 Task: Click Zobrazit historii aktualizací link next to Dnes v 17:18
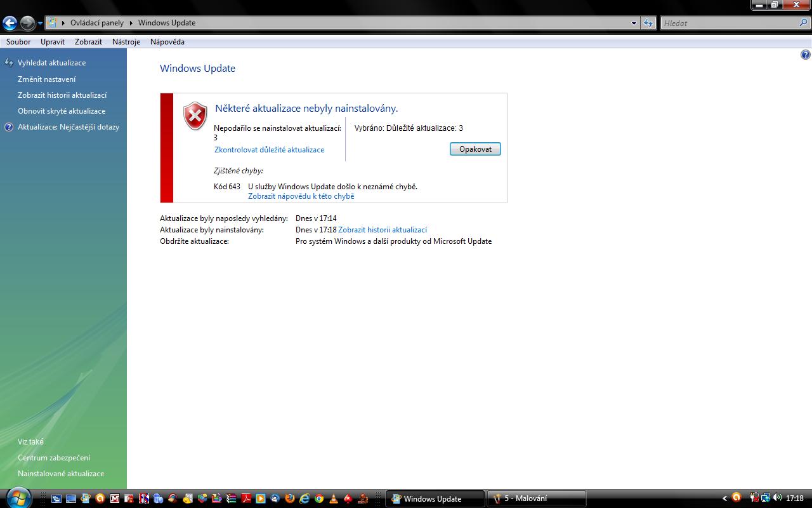coord(383,230)
